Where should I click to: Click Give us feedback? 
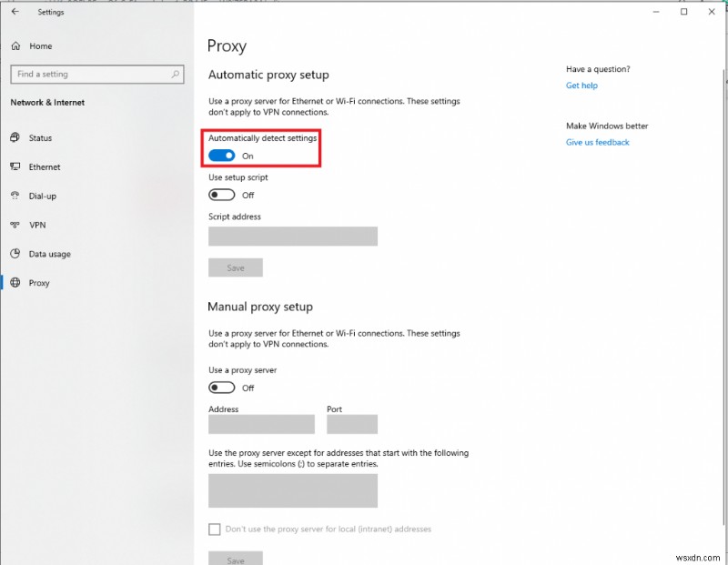597,142
